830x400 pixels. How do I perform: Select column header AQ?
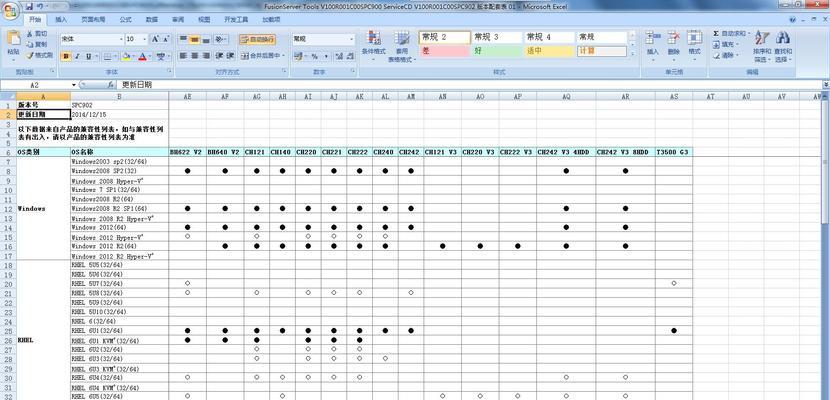(x=566, y=96)
